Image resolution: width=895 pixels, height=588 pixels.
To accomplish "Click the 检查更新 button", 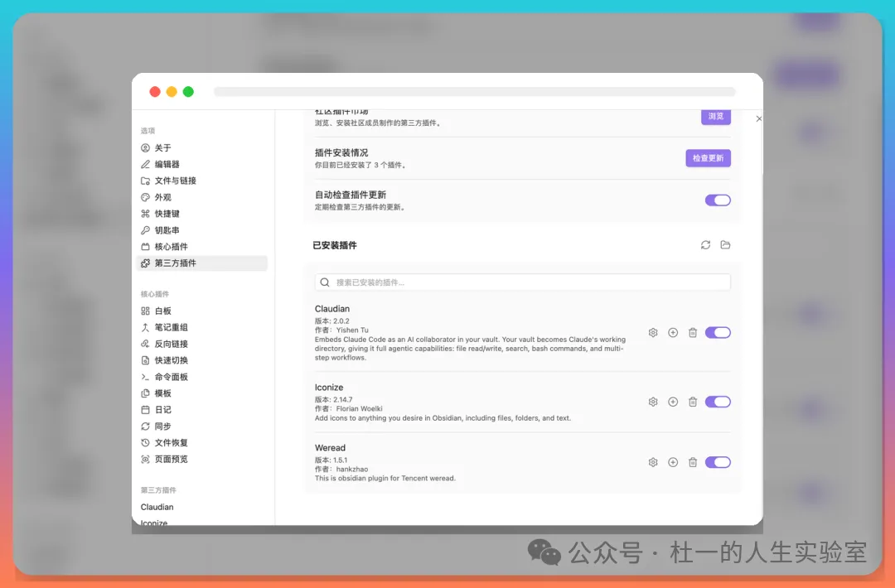I will tap(708, 158).
